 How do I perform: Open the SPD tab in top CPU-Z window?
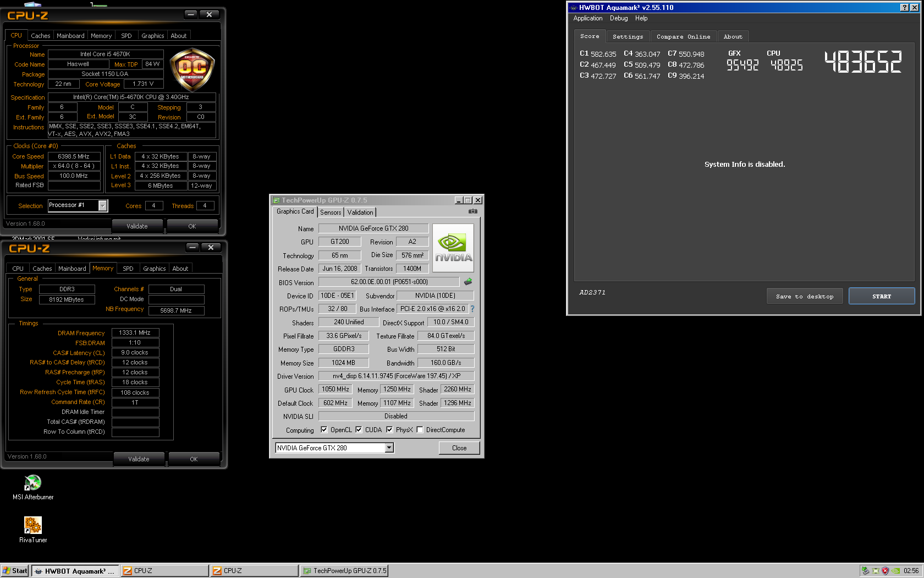127,36
